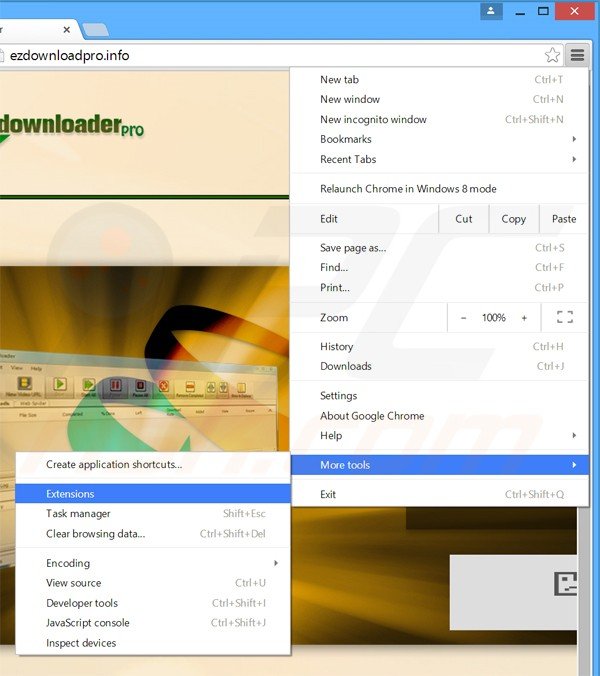Toggle fullscreen mode icon beside zoom
Screen dimensions: 600x676
click(x=564, y=317)
